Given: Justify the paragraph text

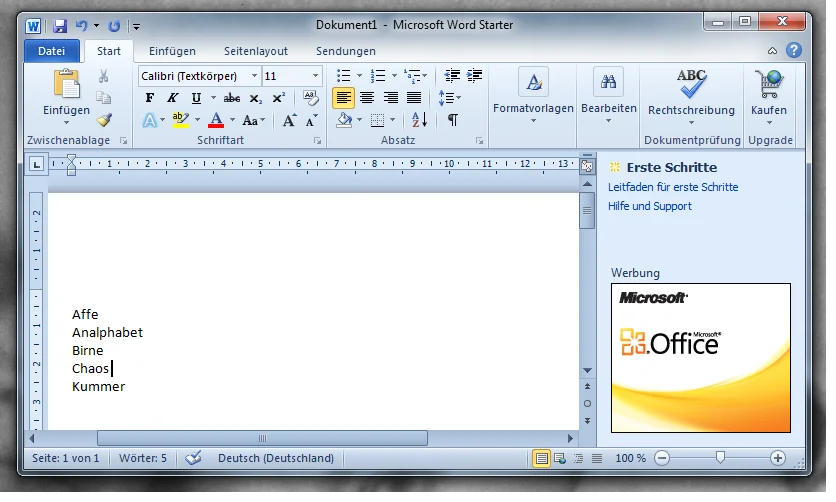Looking at the screenshot, I should pos(414,98).
